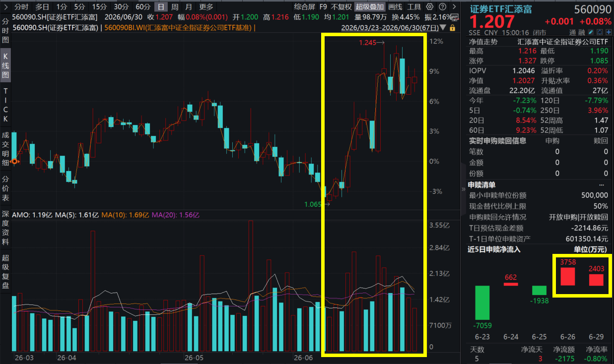Image resolution: width=614 pixels, height=364 pixels.
Task: Click the orange marker icon on chart axis
Action: pos(14,161)
